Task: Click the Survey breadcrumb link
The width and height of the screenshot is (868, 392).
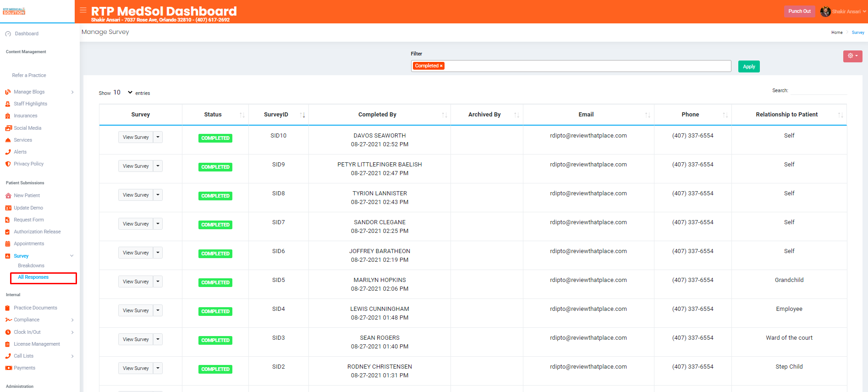Action: (x=858, y=33)
